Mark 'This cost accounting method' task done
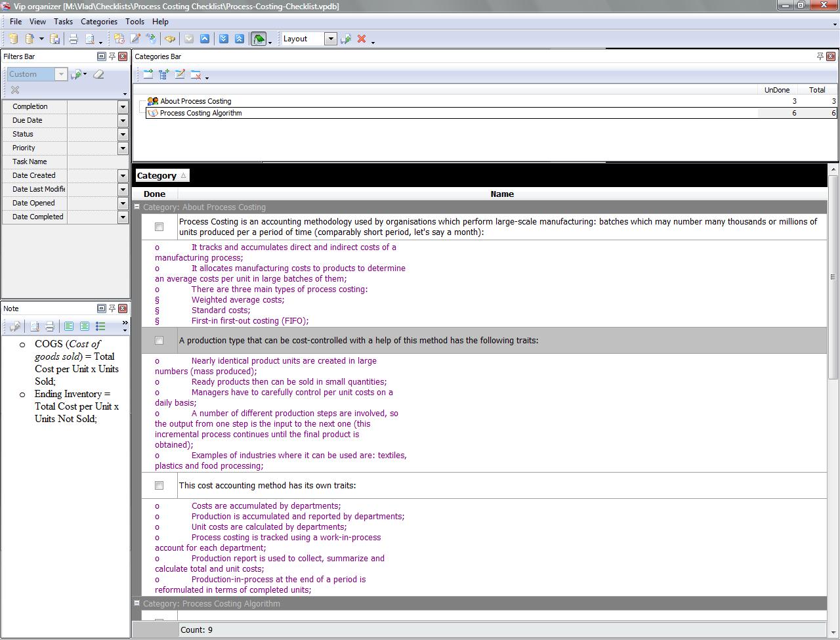 pos(159,485)
